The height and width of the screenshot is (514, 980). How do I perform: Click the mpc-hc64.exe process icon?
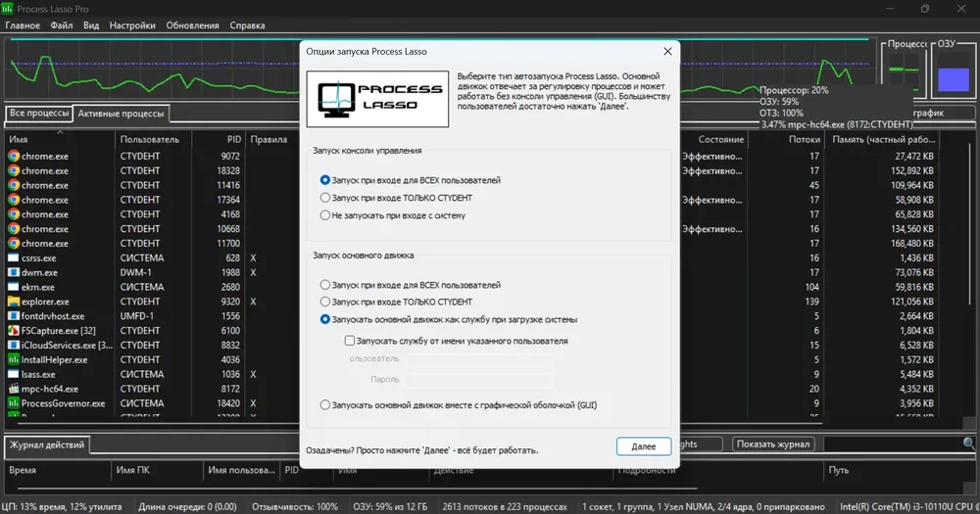(x=14, y=389)
